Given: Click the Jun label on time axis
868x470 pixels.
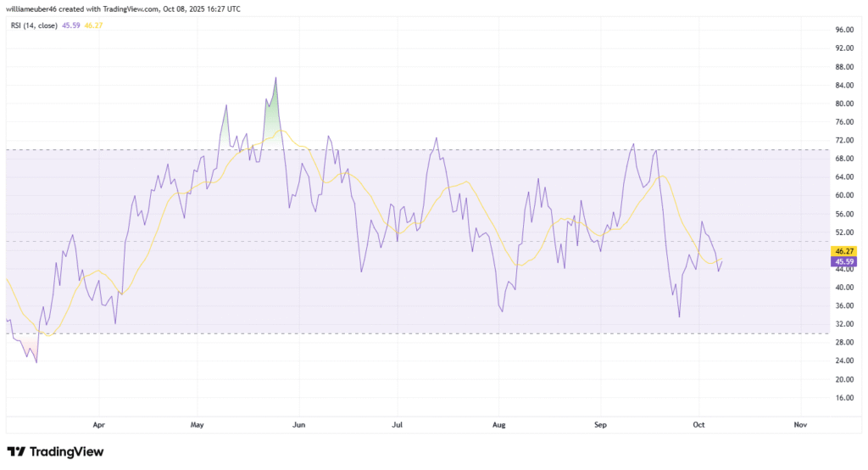Looking at the screenshot, I should pos(298,423).
